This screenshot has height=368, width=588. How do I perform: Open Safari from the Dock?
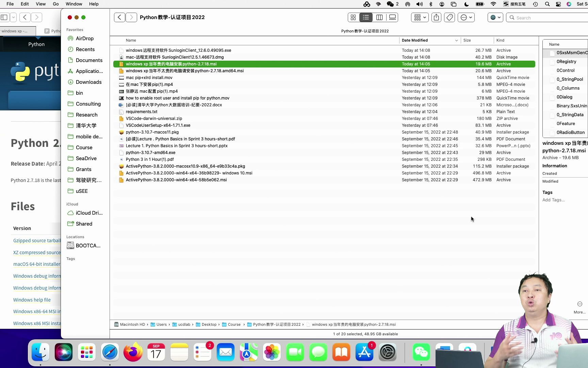tap(110, 352)
